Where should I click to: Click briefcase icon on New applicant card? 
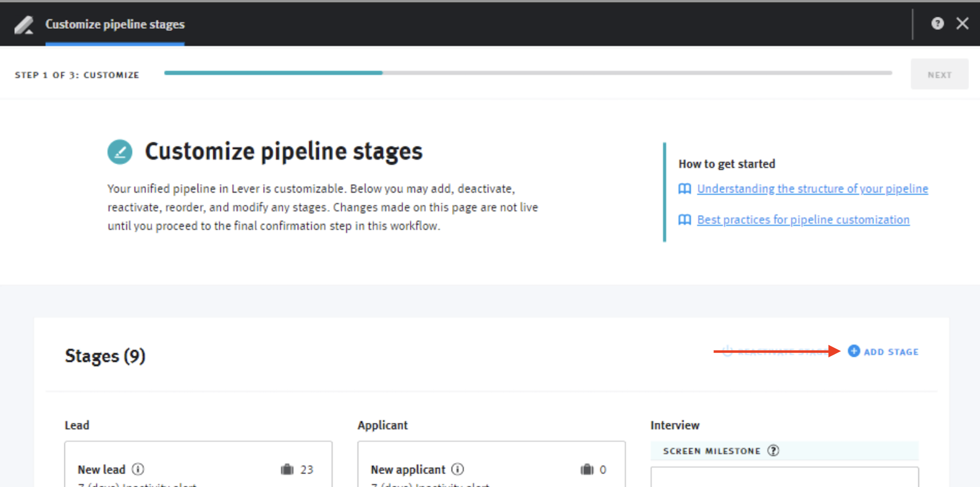[587, 469]
